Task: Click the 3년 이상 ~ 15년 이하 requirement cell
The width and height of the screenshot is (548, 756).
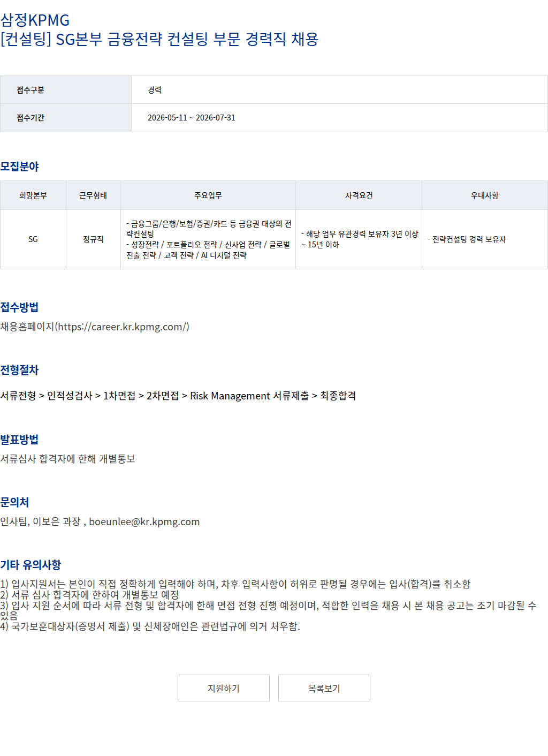Action: pyautogui.click(x=359, y=239)
